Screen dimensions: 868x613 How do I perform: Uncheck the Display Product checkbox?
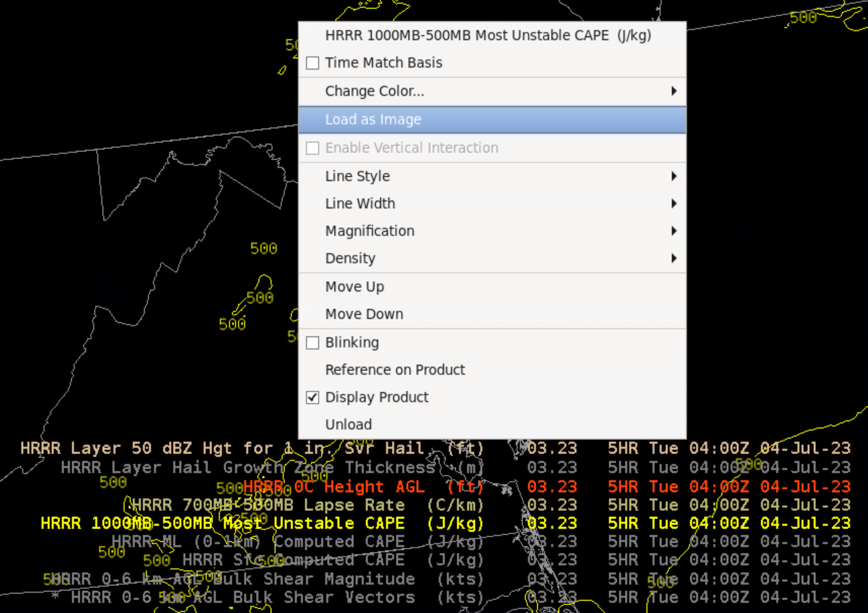pyautogui.click(x=312, y=397)
